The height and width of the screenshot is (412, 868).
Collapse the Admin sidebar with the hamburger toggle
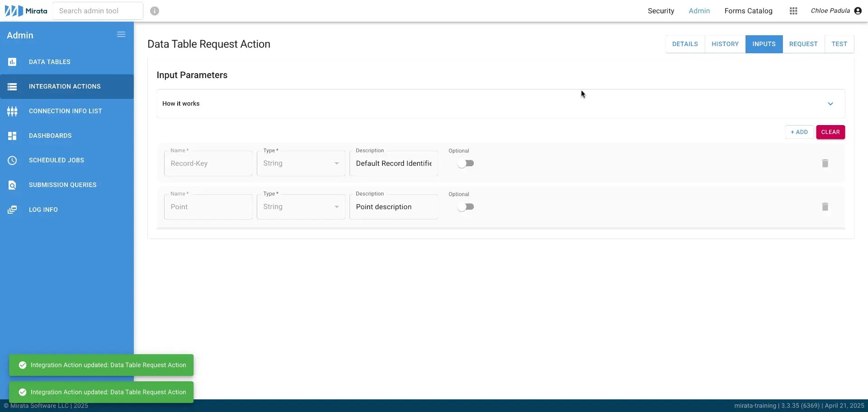(121, 34)
